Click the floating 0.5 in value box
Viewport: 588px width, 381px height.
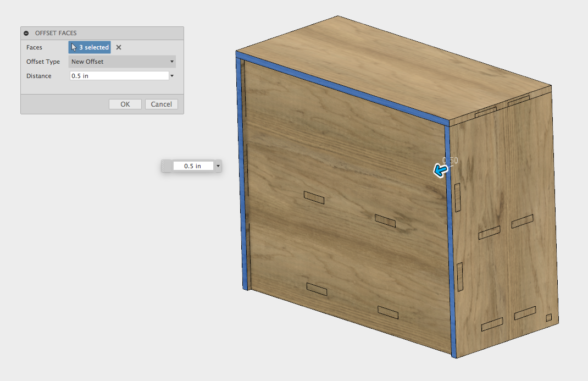[x=191, y=165]
